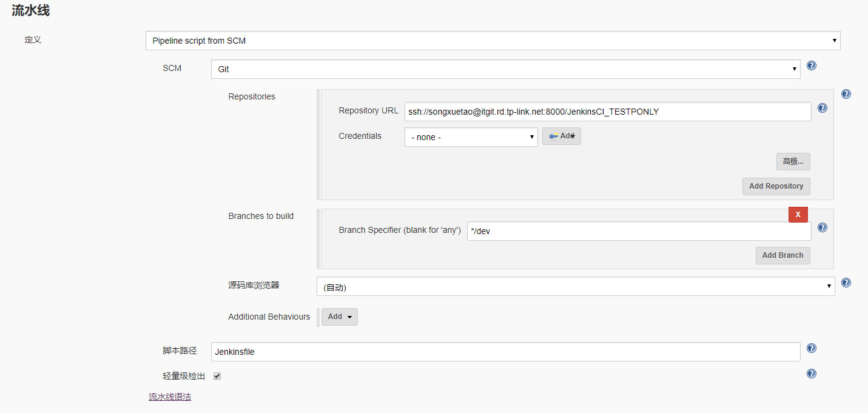Click help icon next to 脚本路径 field

coord(812,348)
